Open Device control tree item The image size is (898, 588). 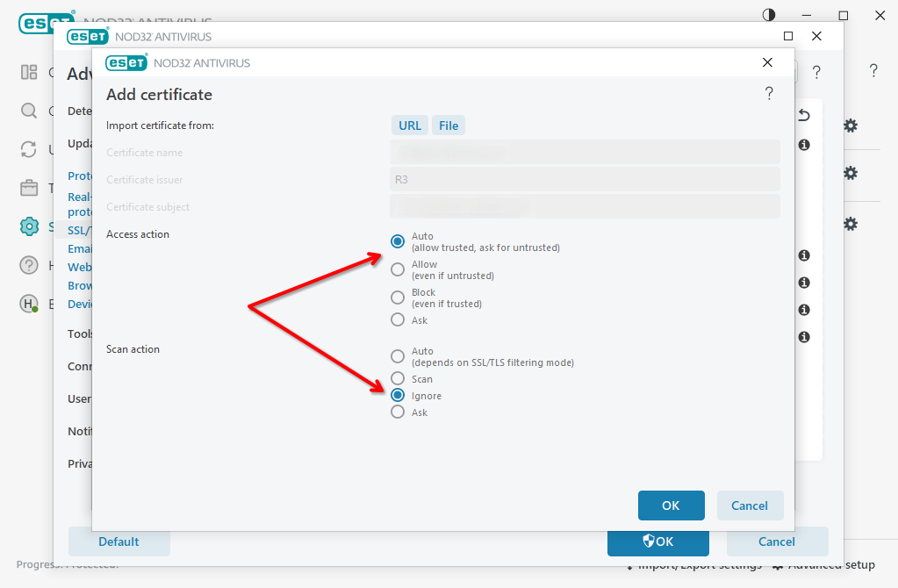click(x=79, y=304)
